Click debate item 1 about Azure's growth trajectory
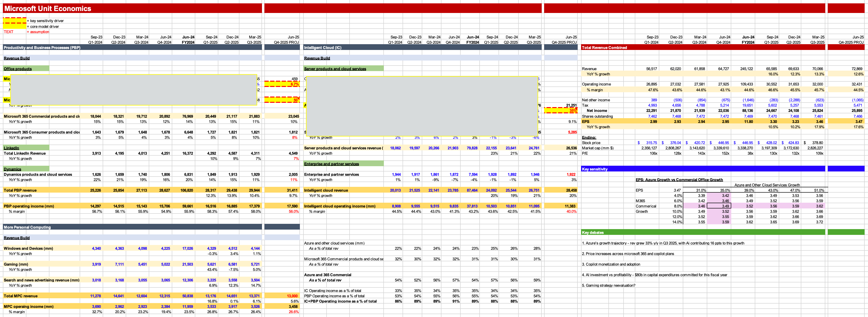 (663, 243)
